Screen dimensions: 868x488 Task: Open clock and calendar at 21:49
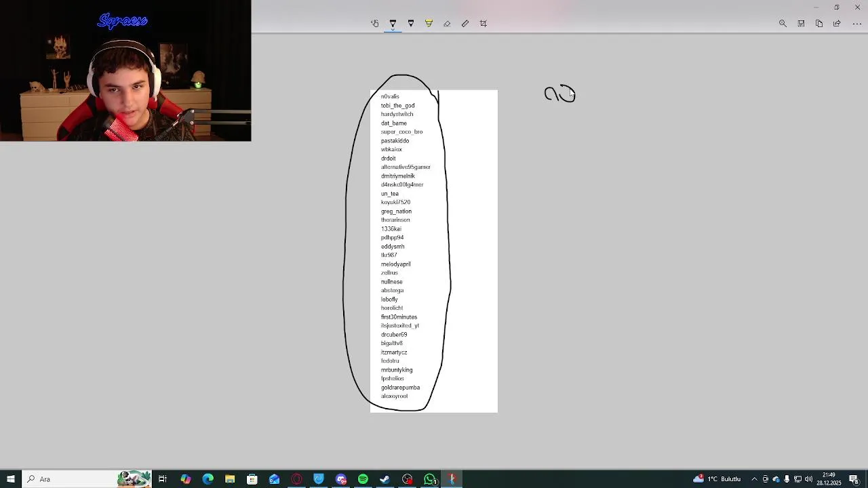tap(829, 479)
